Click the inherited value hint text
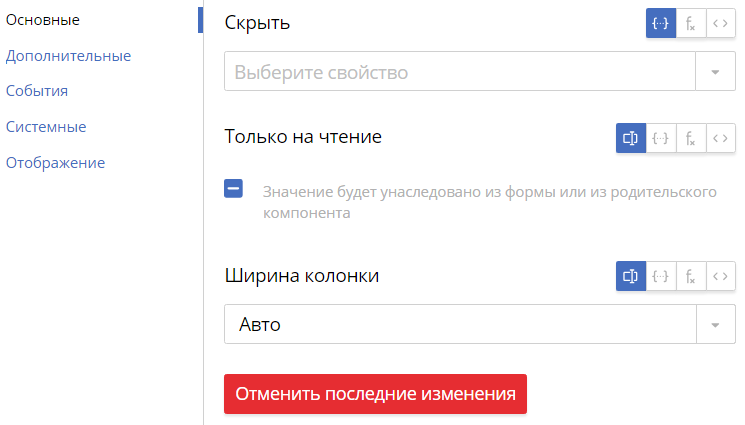The image size is (745, 425). coord(489,202)
